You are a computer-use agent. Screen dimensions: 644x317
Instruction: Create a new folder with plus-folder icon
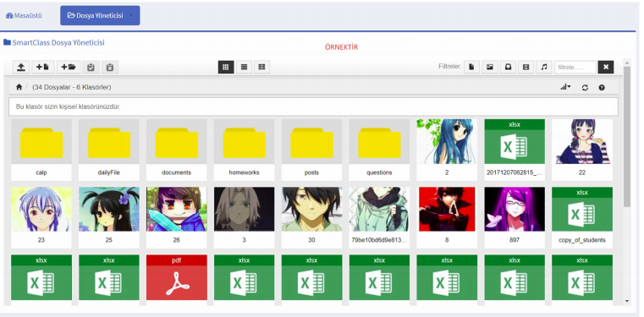click(x=69, y=68)
